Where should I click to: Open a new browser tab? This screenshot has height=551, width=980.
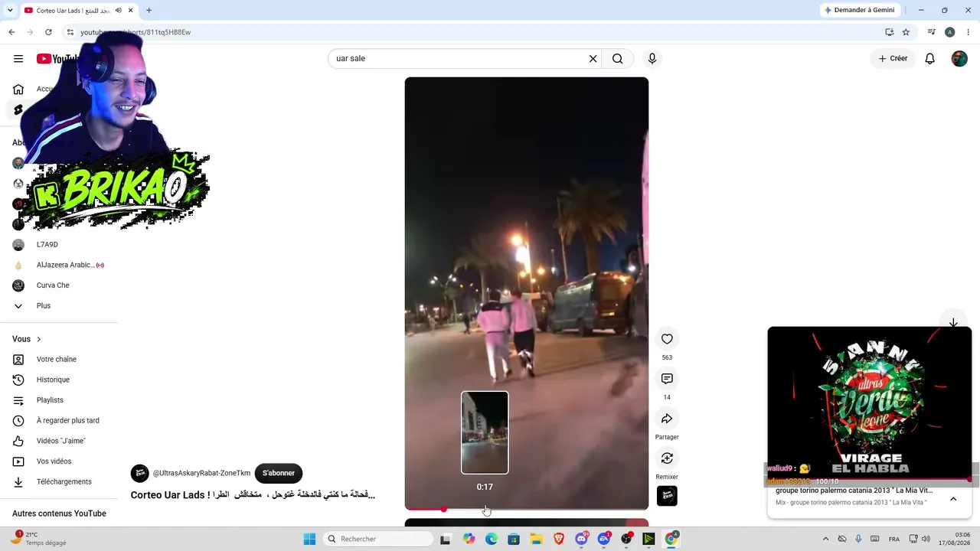pyautogui.click(x=149, y=10)
